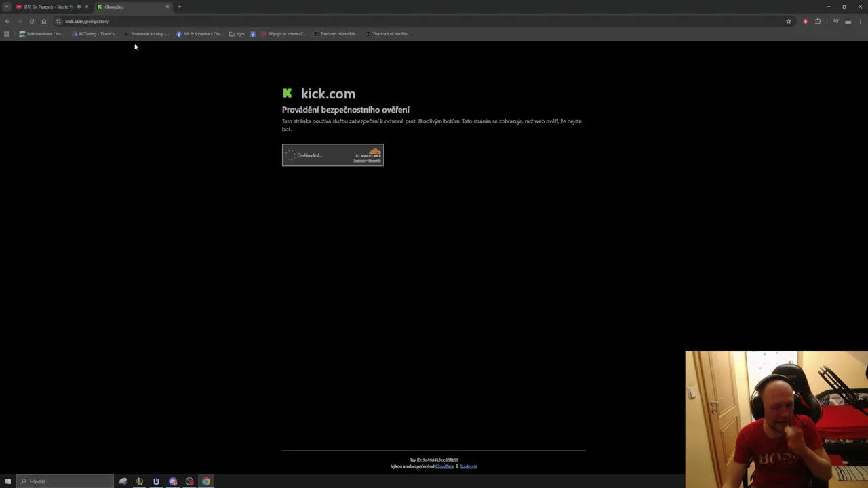Open the Soukromí privacy link
868x488 pixels.
point(469,466)
